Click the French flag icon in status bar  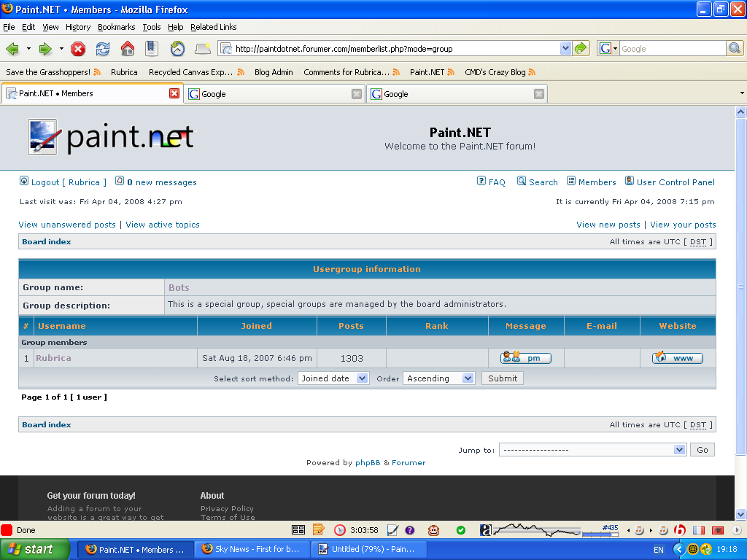click(699, 530)
